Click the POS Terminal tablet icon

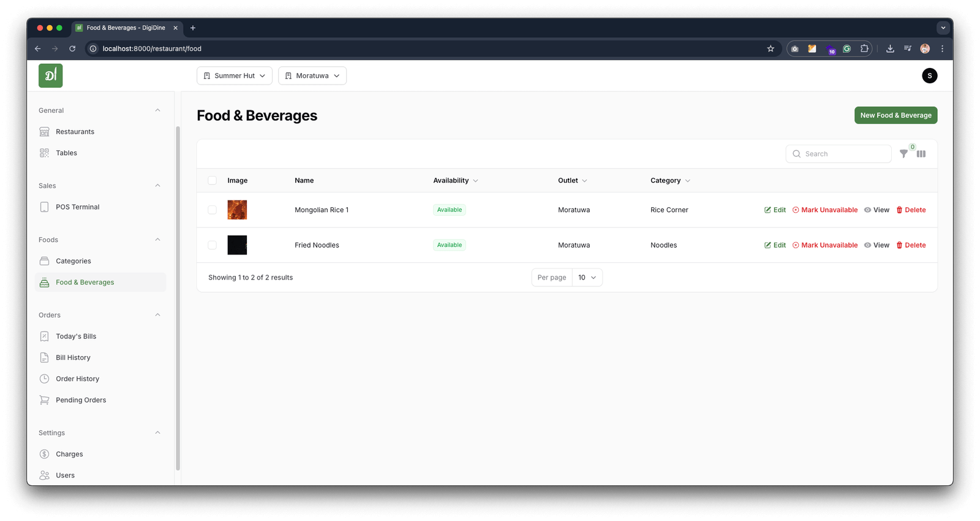pyautogui.click(x=44, y=207)
